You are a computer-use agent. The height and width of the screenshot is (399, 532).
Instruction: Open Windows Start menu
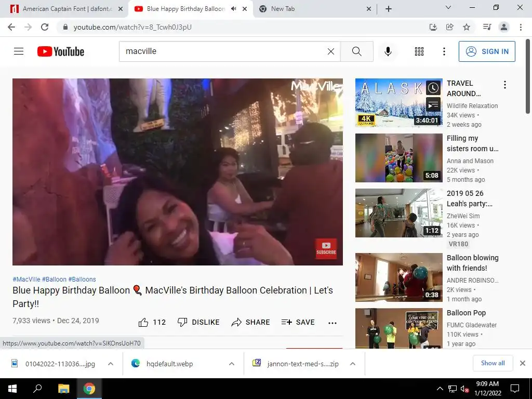12,389
